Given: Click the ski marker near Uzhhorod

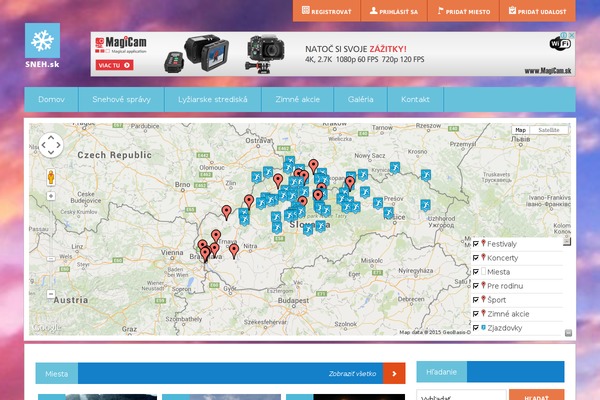Looking at the screenshot, I should pos(426,205).
